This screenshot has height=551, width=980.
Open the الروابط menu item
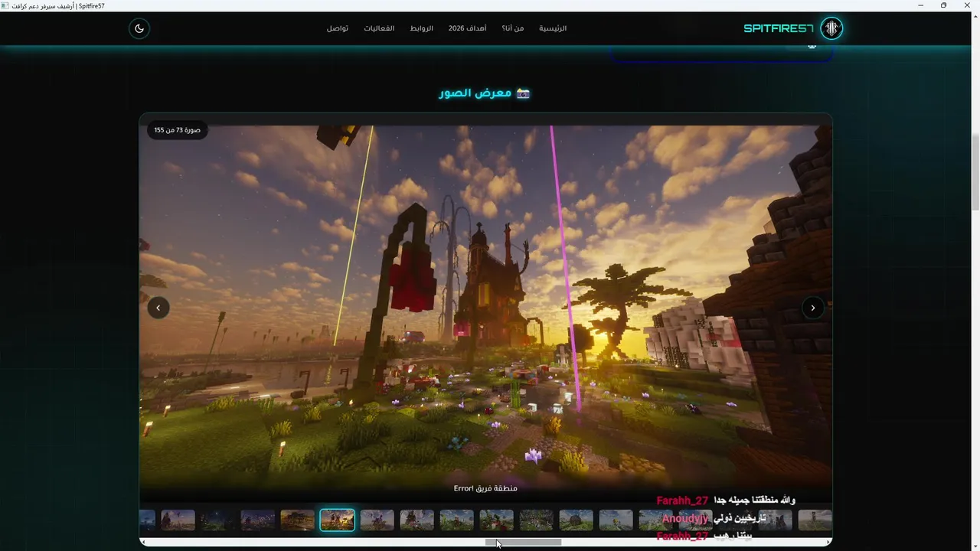[422, 28]
